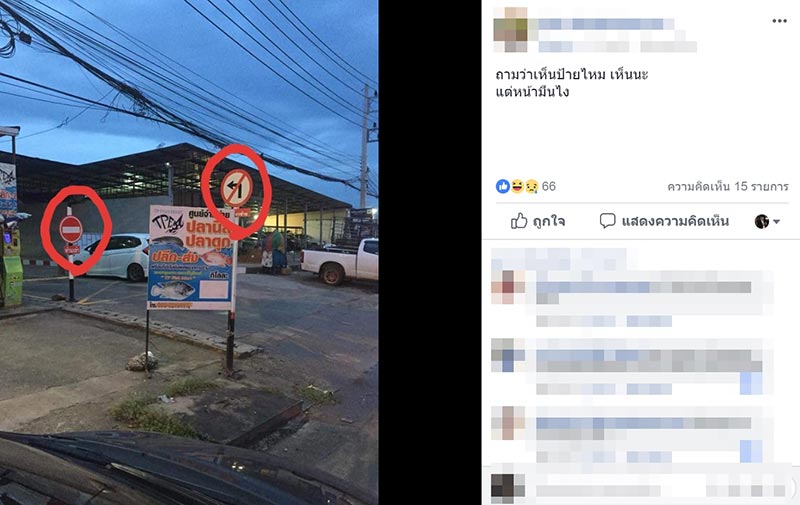Click the third commenter's avatar
Image resolution: width=800 pixels, height=505 pixels.
(x=508, y=423)
